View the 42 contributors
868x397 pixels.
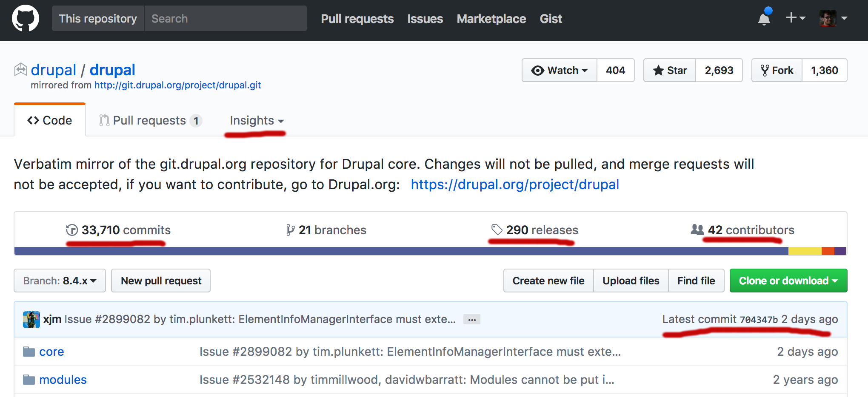point(742,230)
